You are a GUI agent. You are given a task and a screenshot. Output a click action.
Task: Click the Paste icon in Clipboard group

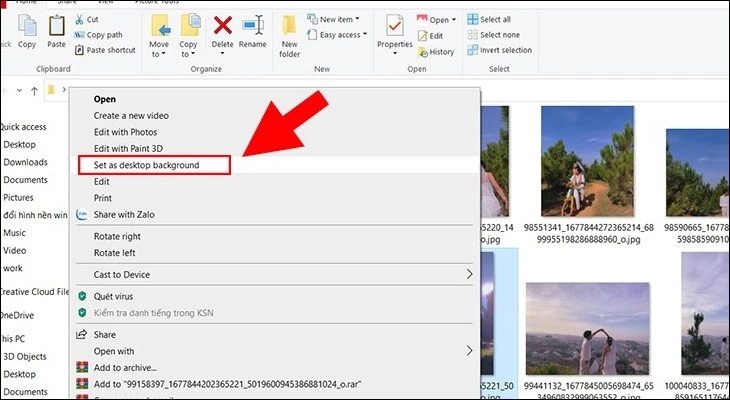click(x=57, y=29)
